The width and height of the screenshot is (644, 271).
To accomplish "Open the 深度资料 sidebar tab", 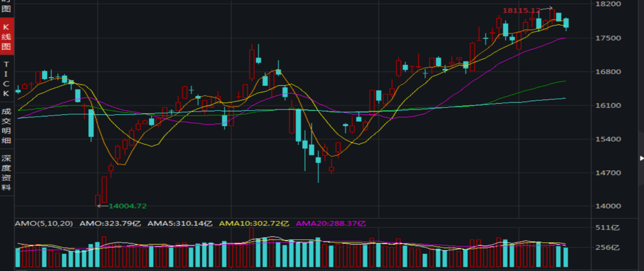I will pyautogui.click(x=7, y=173).
